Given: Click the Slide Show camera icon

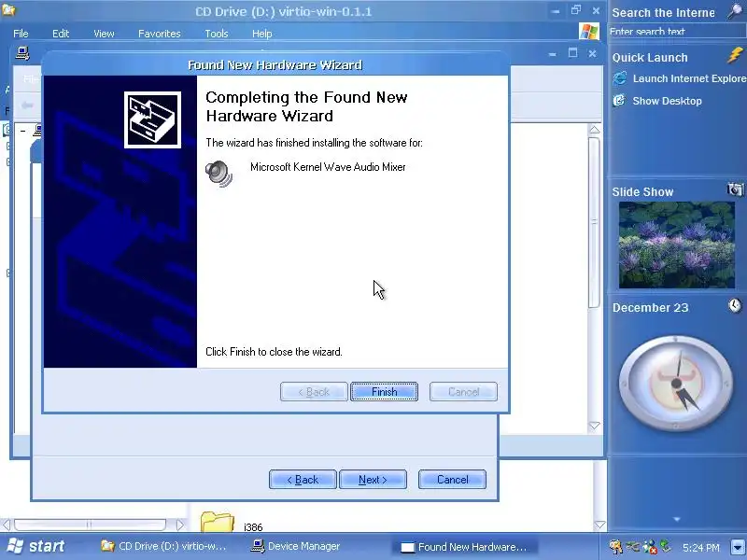Looking at the screenshot, I should 735,189.
